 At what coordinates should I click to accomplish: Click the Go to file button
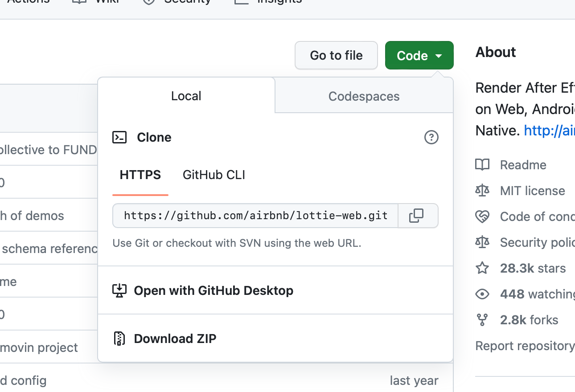tap(337, 55)
